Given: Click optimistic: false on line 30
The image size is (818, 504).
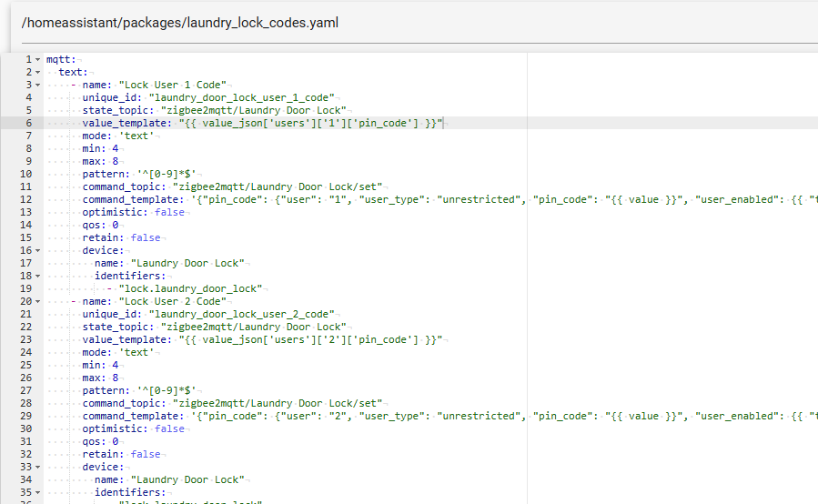Looking at the screenshot, I should tap(133, 428).
